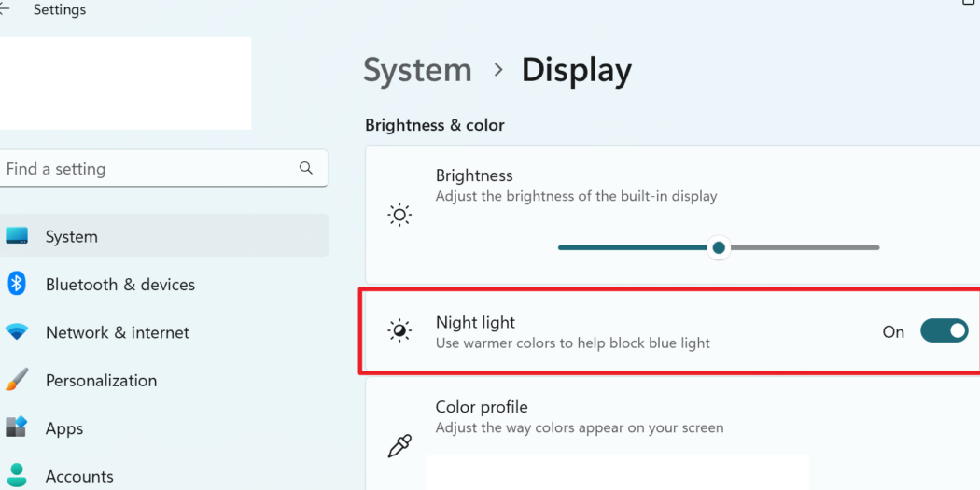Click the search magnifier icon
The width and height of the screenshot is (980, 490).
(305, 168)
